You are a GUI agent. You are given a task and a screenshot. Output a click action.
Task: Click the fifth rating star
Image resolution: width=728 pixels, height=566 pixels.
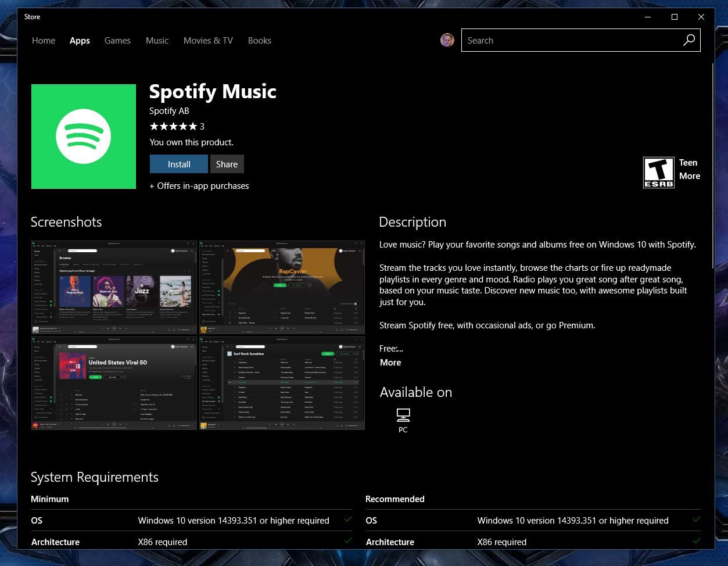192,126
